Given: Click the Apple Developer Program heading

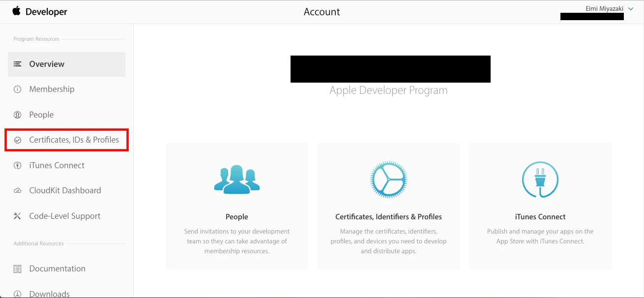Looking at the screenshot, I should (388, 90).
